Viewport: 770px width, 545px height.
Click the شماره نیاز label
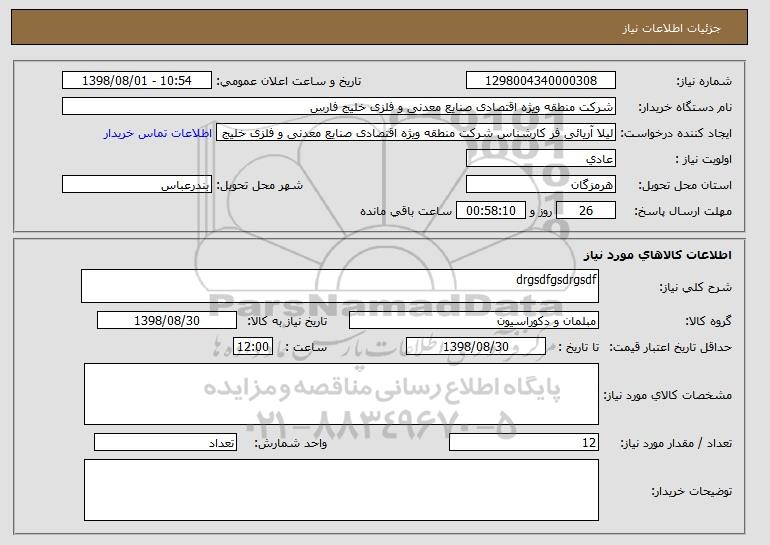(x=704, y=81)
